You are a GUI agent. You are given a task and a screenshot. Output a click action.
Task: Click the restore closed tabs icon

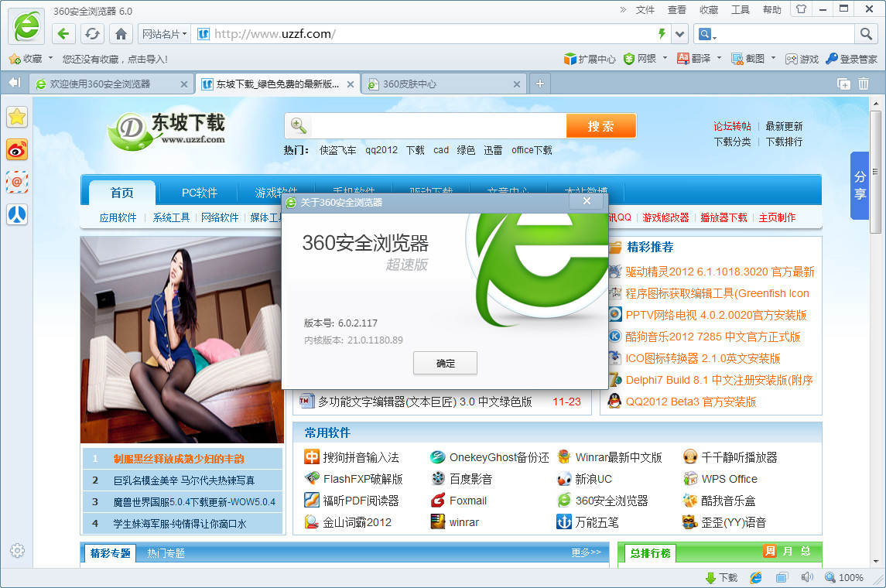pyautogui.click(x=843, y=84)
